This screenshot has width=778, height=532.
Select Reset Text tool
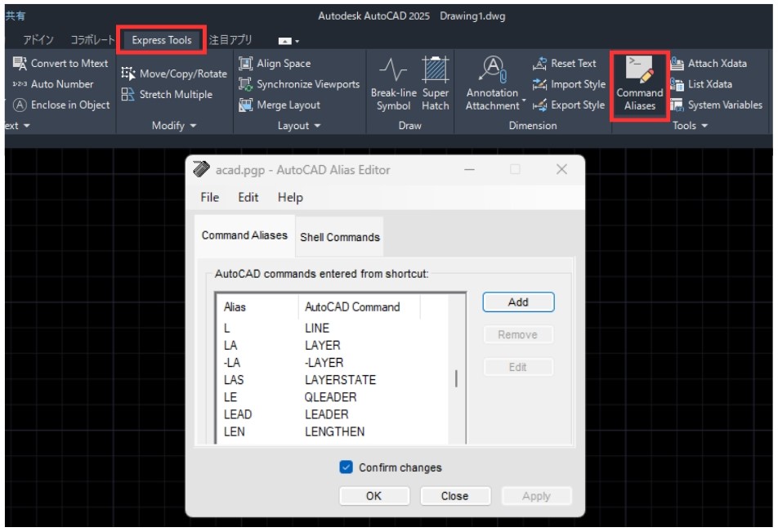click(565, 63)
